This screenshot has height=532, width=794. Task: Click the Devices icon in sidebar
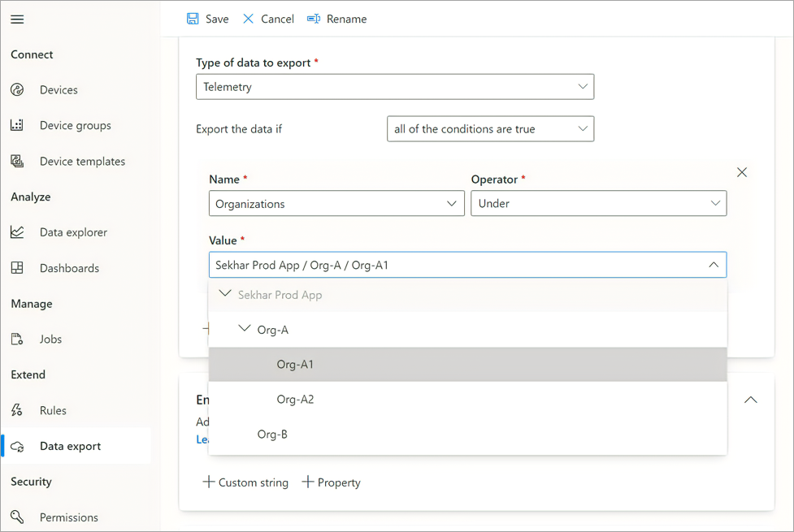[17, 89]
